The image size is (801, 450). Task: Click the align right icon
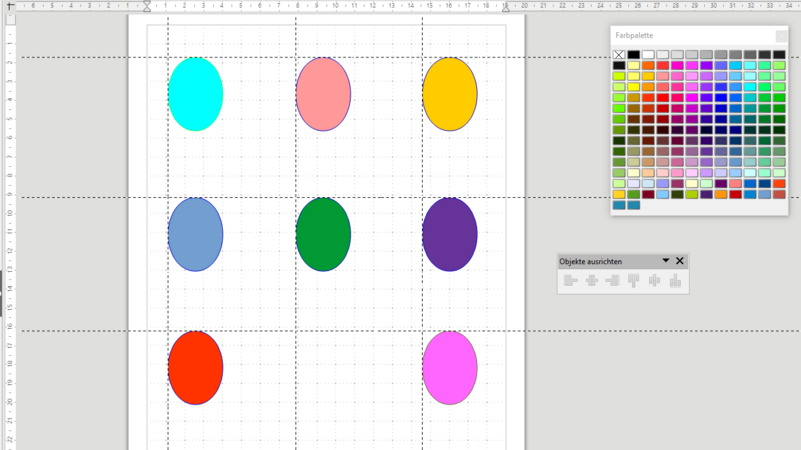612,281
